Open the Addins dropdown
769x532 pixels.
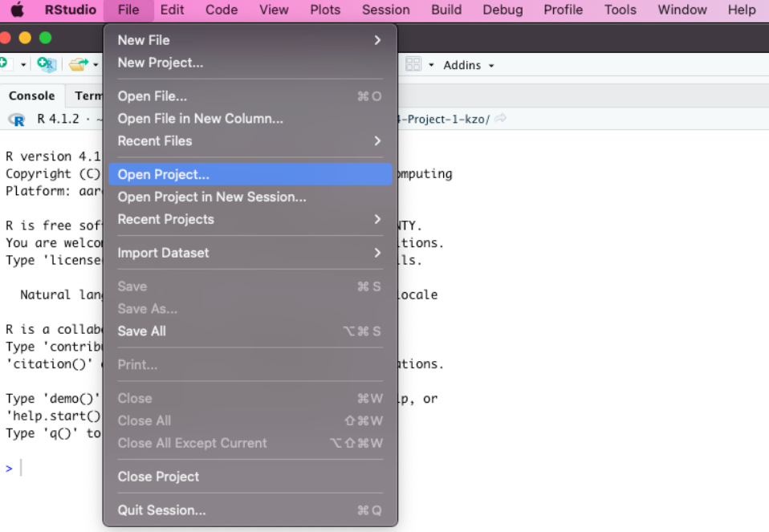[468, 65]
